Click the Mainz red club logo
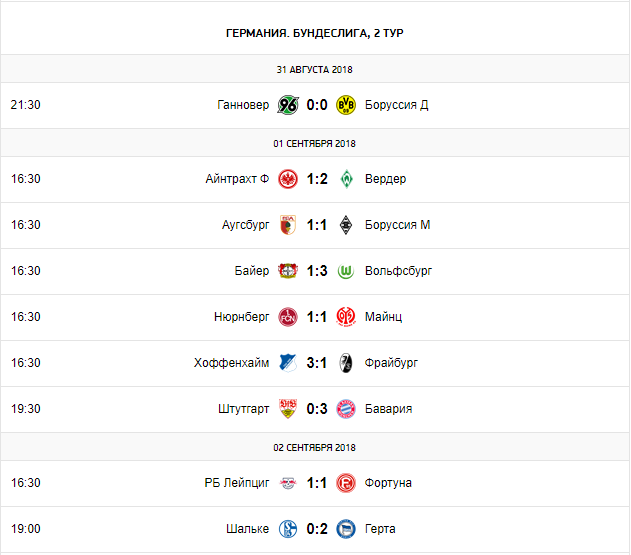The image size is (631, 555). 347,317
